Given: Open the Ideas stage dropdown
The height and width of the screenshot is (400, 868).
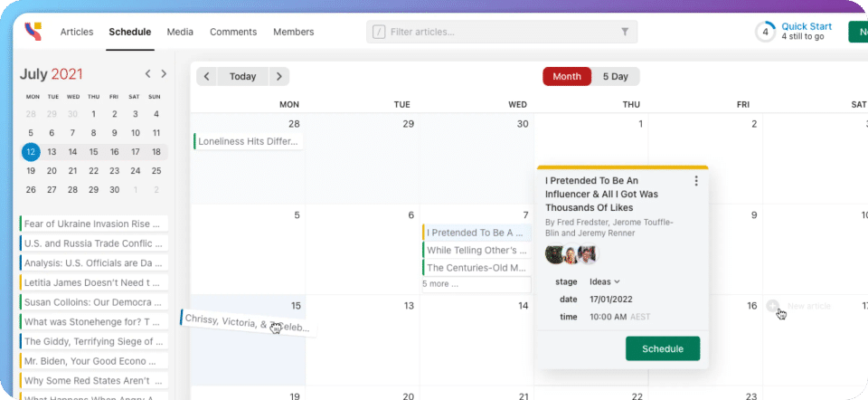Looking at the screenshot, I should [605, 281].
